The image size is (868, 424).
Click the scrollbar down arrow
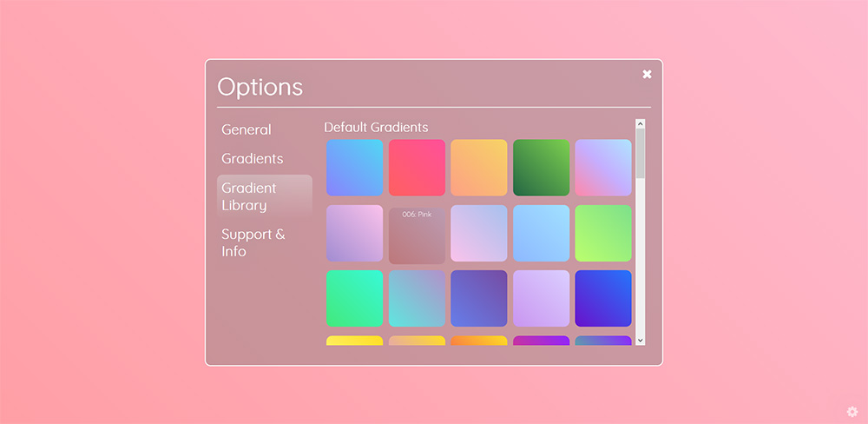tap(640, 340)
